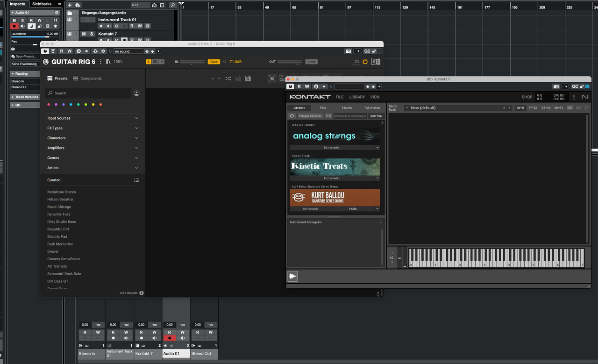Click Guitar Rig three-dot menu icon
This screenshot has height=364, width=598.
coord(100,62)
